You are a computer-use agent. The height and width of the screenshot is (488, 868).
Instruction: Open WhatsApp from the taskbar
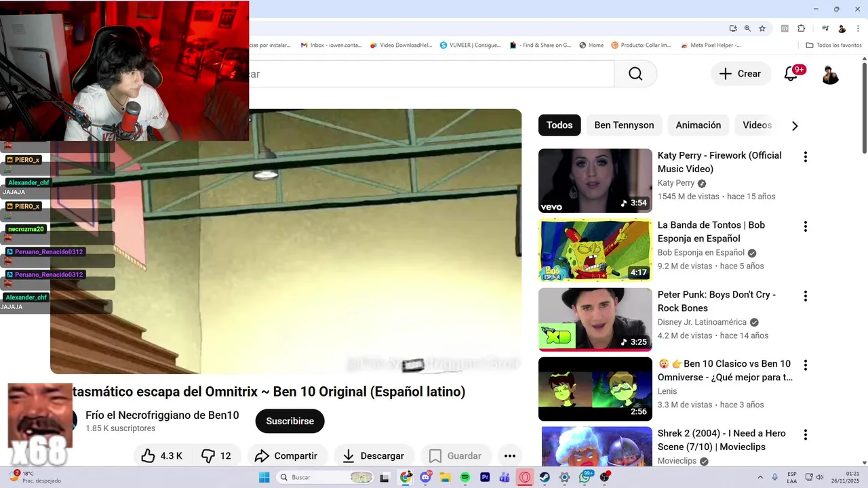pos(585,477)
